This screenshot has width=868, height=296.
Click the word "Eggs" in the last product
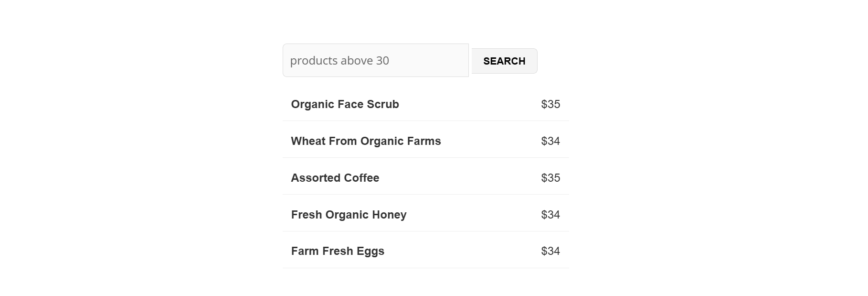[x=372, y=252]
